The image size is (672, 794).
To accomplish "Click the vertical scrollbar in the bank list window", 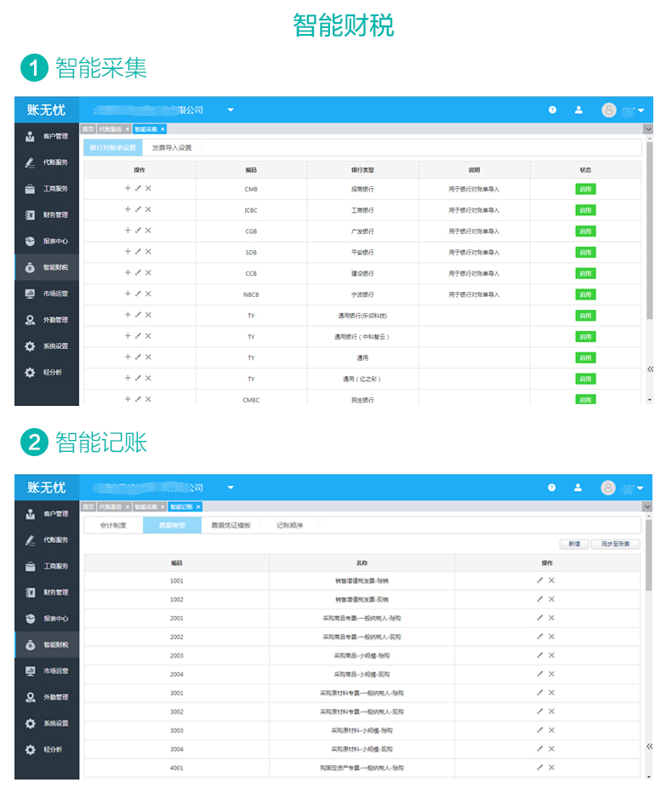I will tap(649, 231).
